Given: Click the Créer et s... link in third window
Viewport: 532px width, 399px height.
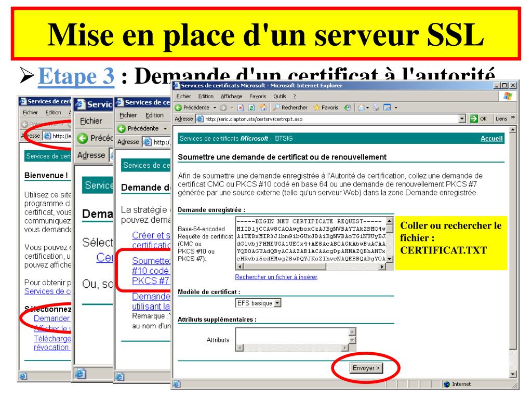Looking at the screenshot, I should click(x=151, y=240).
